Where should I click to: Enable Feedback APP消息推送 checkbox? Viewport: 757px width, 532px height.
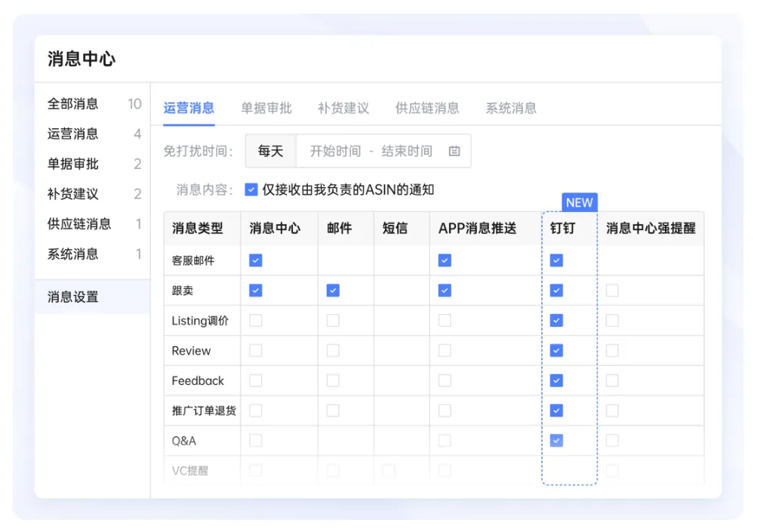pyautogui.click(x=445, y=380)
